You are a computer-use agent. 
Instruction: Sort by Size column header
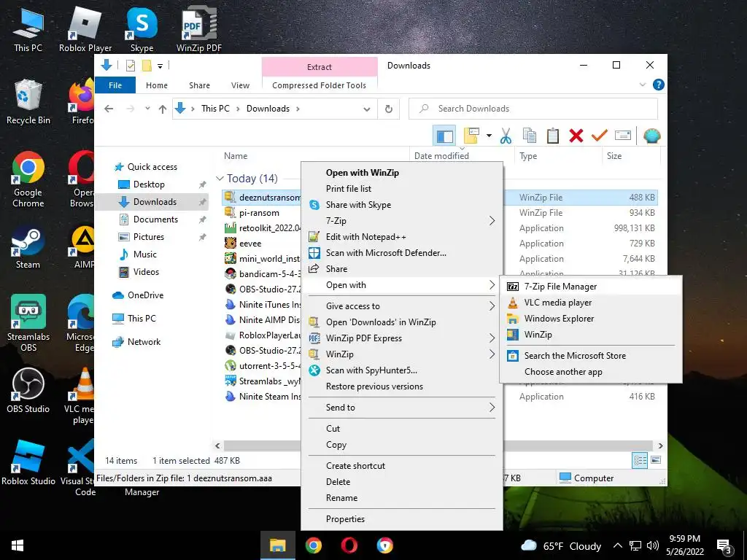614,156
